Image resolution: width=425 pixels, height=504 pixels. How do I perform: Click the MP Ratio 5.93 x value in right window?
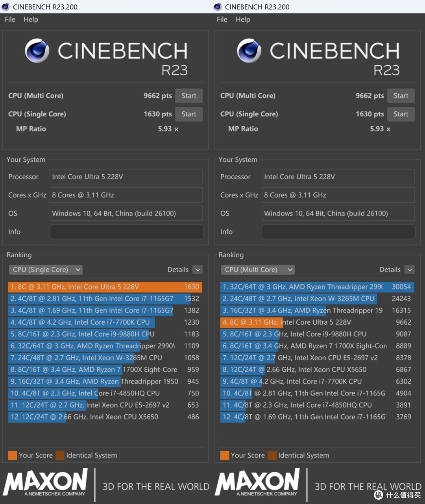point(380,129)
